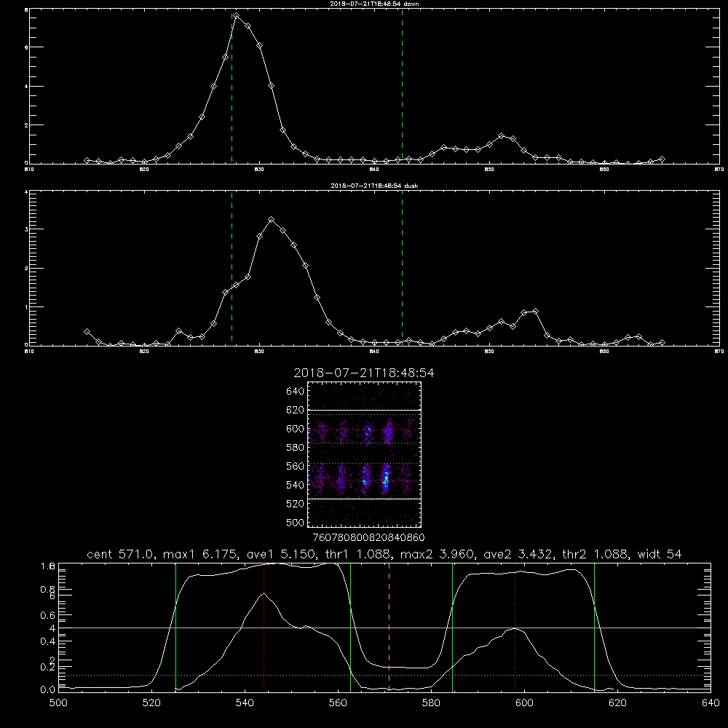Click the column axis numbers under spectral image
The image size is (728, 728).
coord(368,537)
